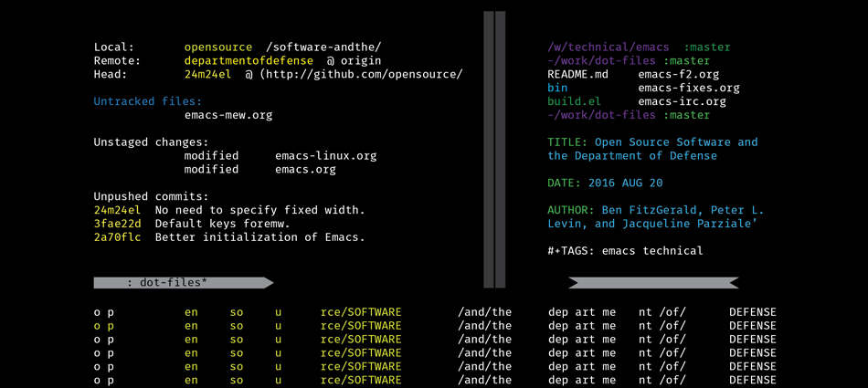Open README.md in the file listing
868x388 pixels.
pyautogui.click(x=577, y=75)
